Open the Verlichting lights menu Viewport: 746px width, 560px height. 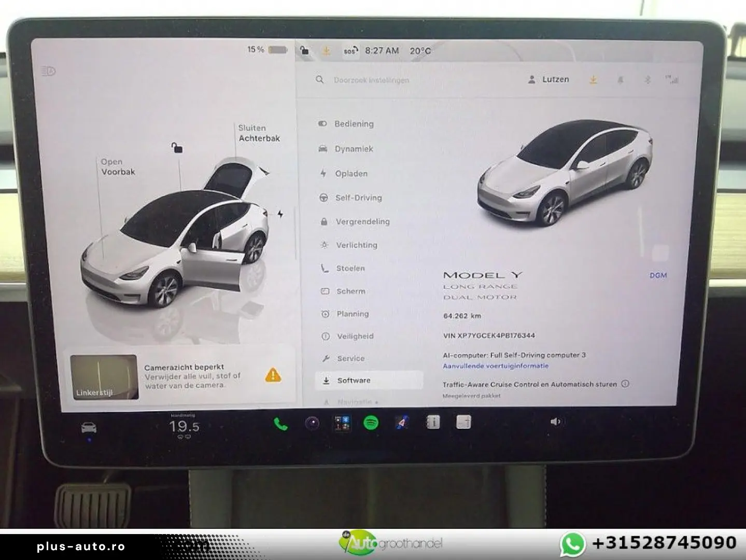point(357,245)
